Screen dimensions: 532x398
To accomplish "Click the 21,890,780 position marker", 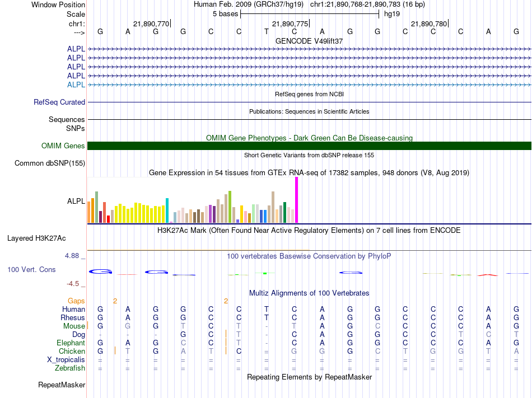I will (429, 24).
